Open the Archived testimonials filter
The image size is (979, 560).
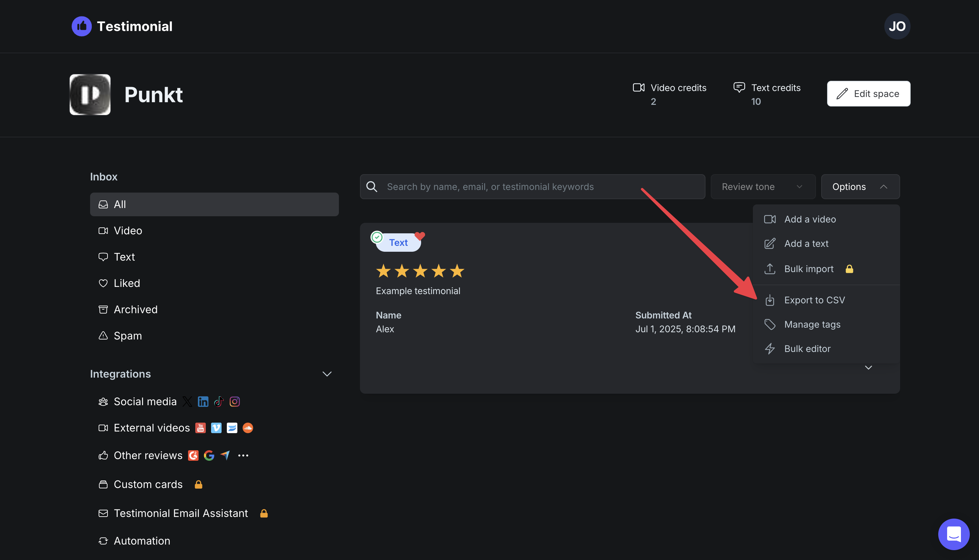[214, 309]
